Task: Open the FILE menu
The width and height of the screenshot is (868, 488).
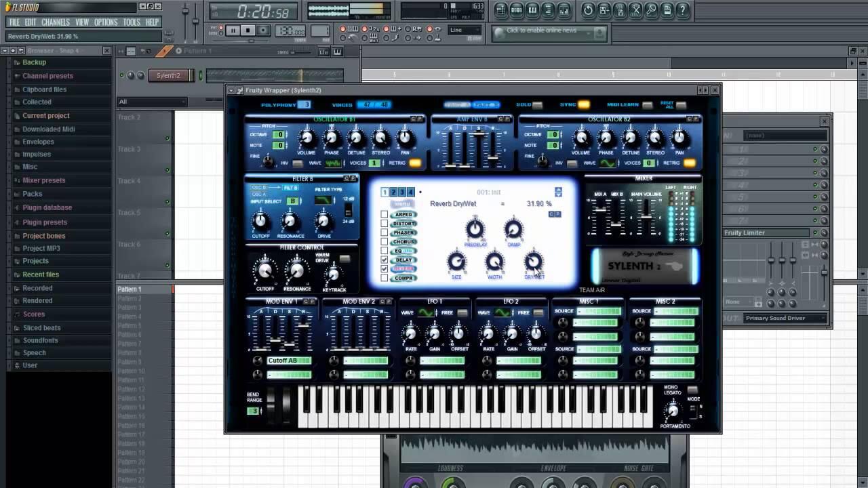Action: pos(14,22)
